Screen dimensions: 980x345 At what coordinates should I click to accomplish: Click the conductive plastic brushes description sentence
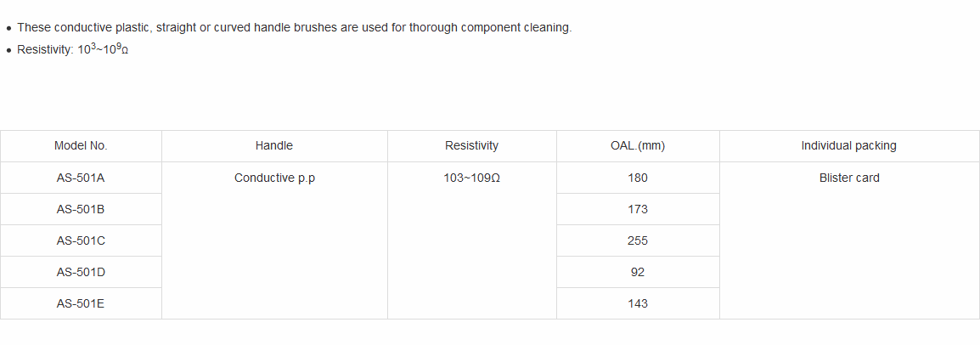coord(294,27)
